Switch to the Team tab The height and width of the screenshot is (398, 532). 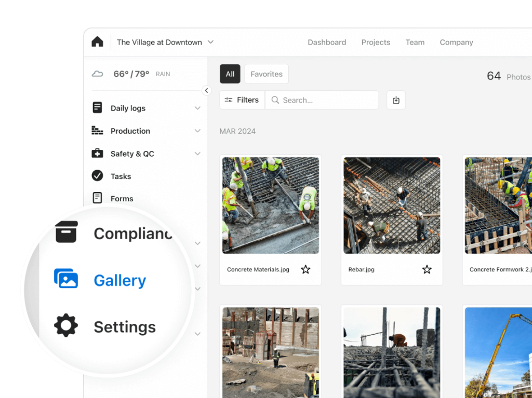[415, 43]
